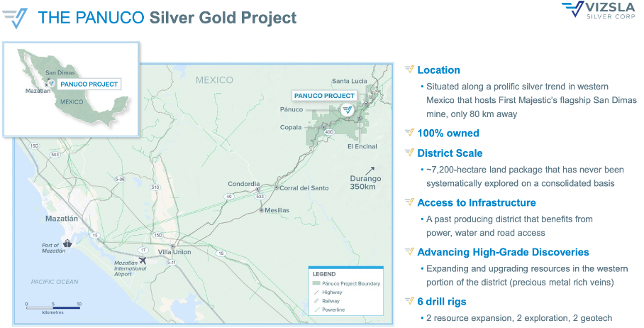Click the checkmark bullet beside 6 drill rigs
The image size is (644, 328).
click(409, 301)
